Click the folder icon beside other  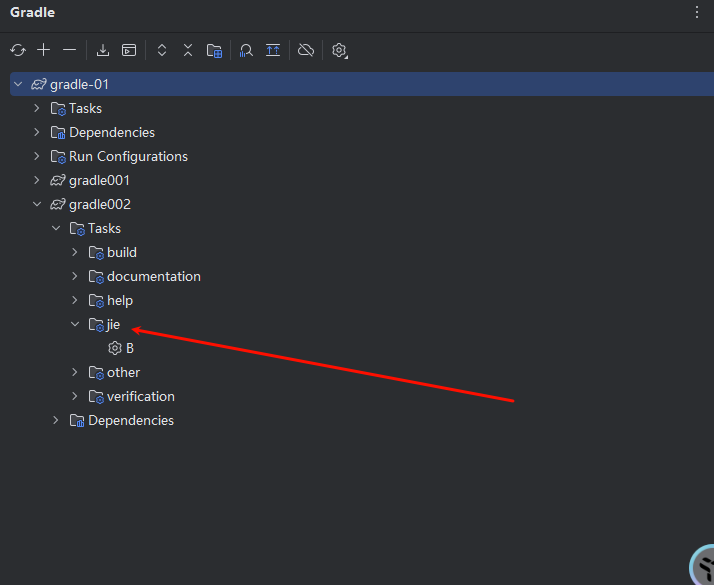[96, 373]
